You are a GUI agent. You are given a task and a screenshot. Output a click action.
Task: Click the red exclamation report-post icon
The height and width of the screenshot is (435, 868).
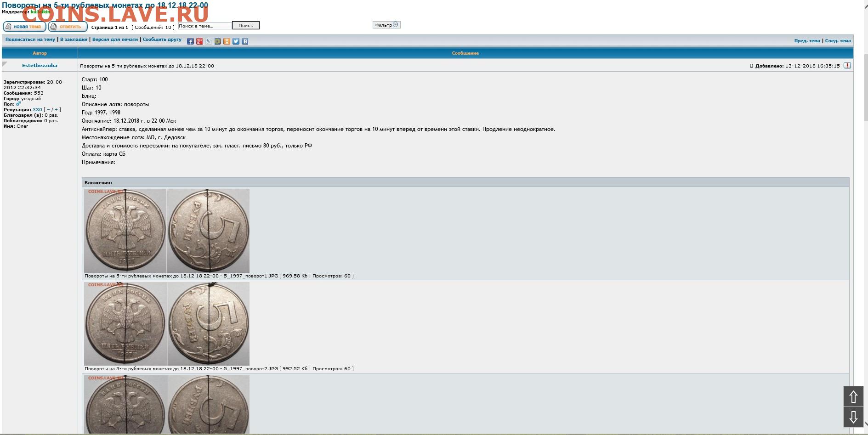coord(847,66)
